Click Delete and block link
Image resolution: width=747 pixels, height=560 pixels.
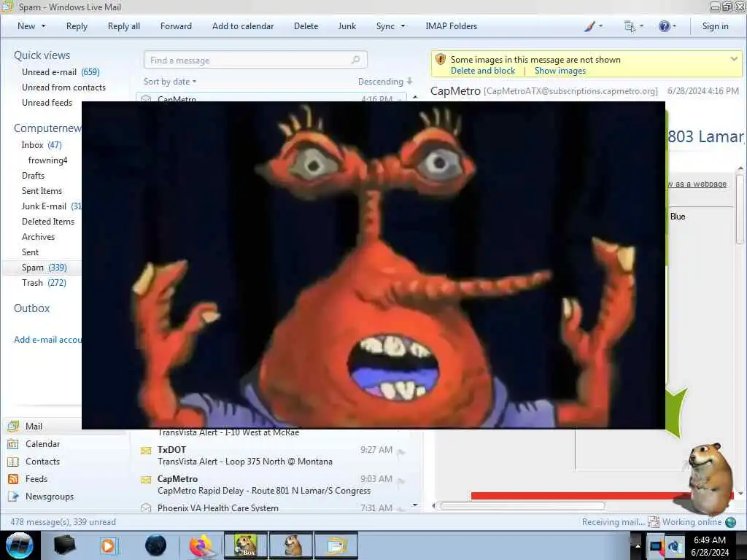[x=483, y=71]
